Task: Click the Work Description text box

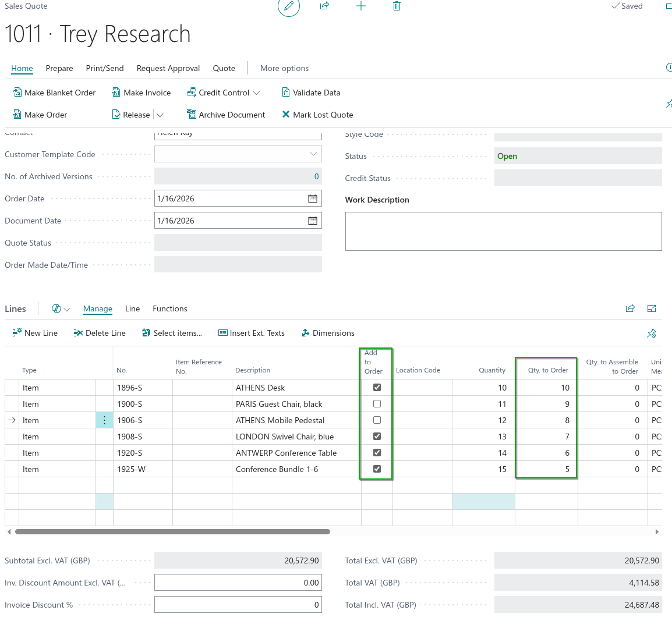Action: tap(503, 231)
